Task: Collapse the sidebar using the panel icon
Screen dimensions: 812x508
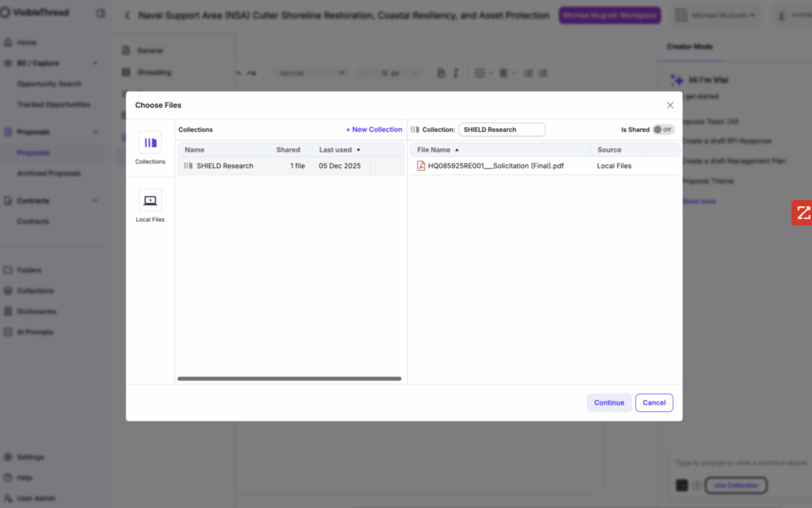Action: (101, 13)
